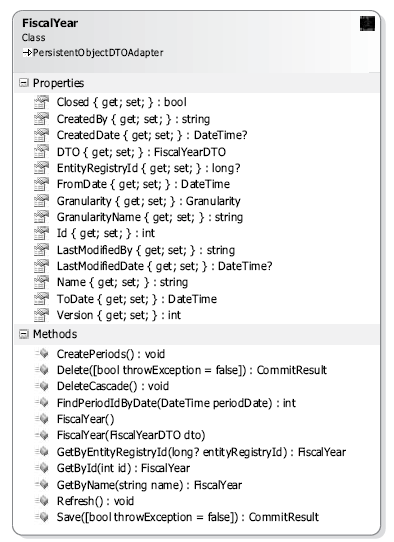
Task: Collapse the Properties section
Action: 24,83
